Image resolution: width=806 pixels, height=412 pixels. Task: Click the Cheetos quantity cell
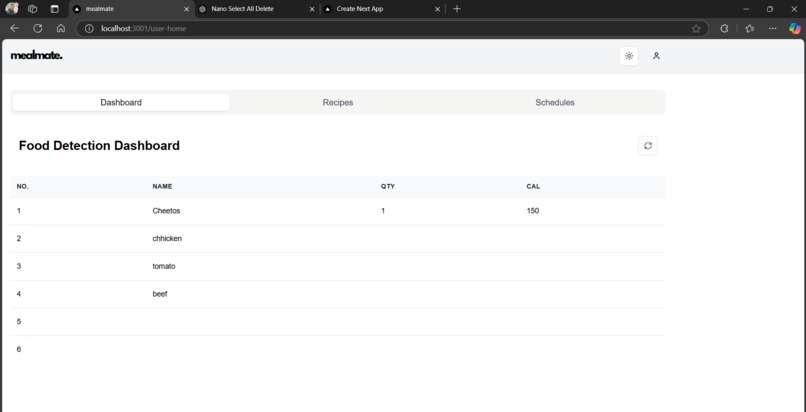(x=383, y=211)
